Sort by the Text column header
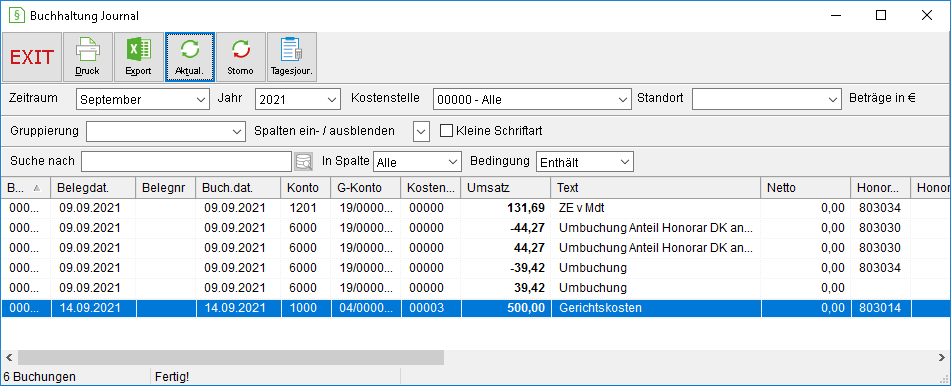Image resolution: width=952 pixels, height=387 pixels. pyautogui.click(x=656, y=188)
